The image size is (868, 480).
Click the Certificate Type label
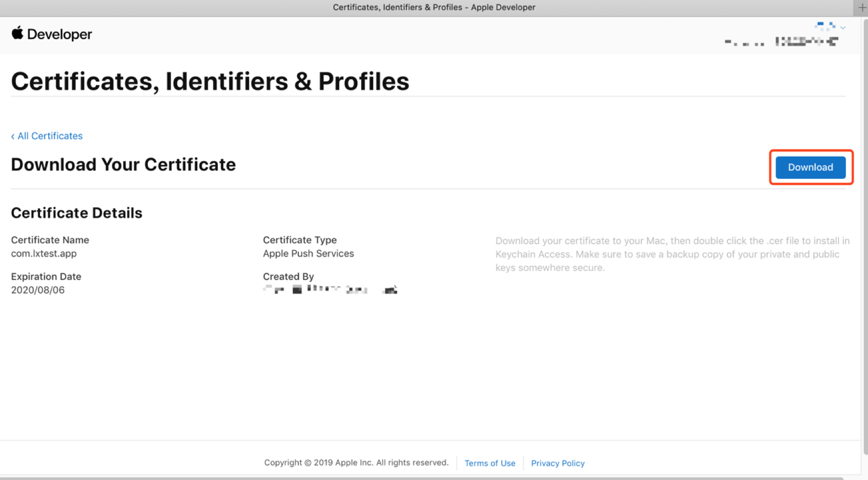[299, 240]
